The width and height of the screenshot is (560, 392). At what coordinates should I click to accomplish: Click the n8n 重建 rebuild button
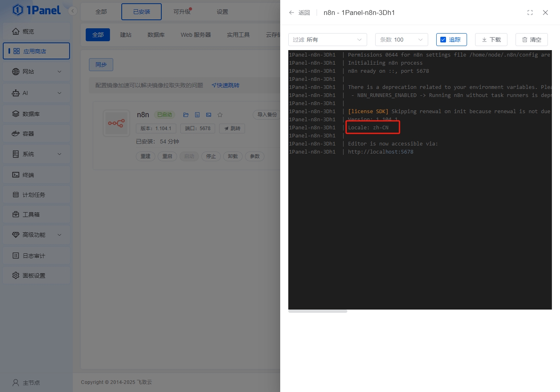click(x=146, y=156)
